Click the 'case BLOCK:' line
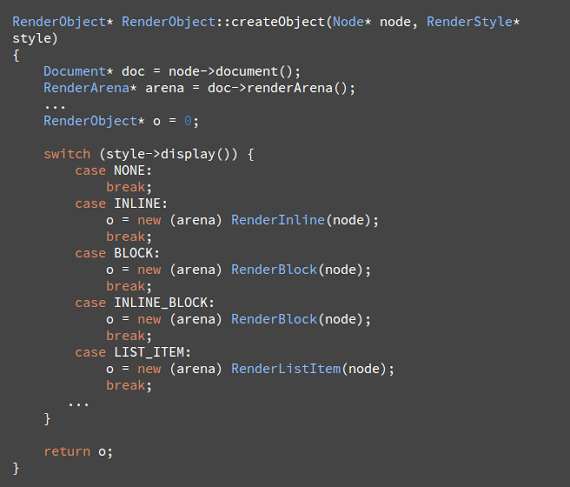570x487 pixels. (117, 253)
